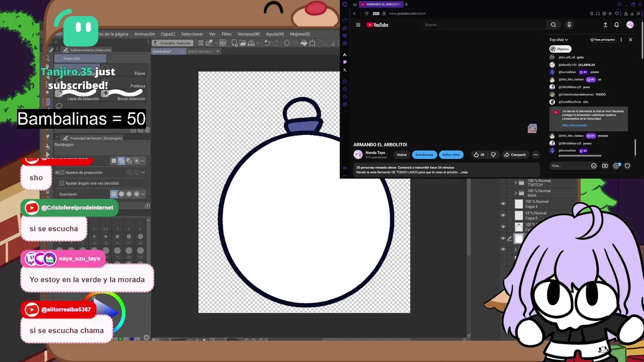Screen dimensions: 644x362
Task: Open the Filtro menu
Action: click(x=226, y=34)
